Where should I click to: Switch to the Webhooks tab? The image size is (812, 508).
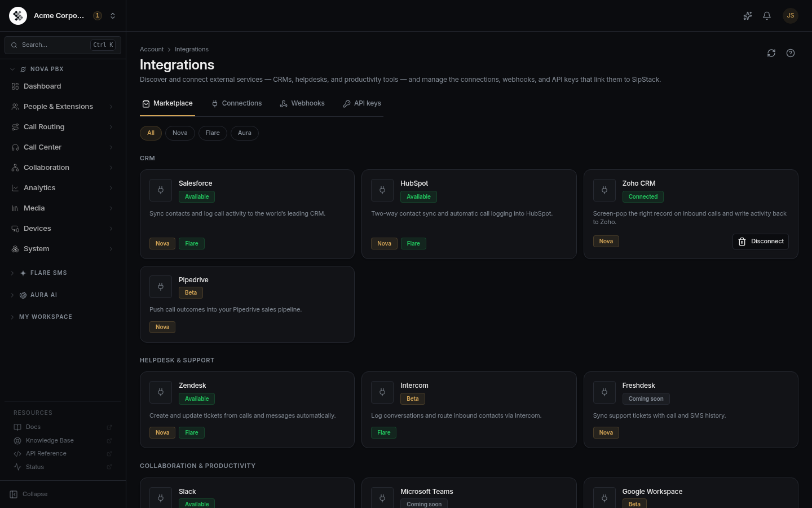click(x=302, y=104)
